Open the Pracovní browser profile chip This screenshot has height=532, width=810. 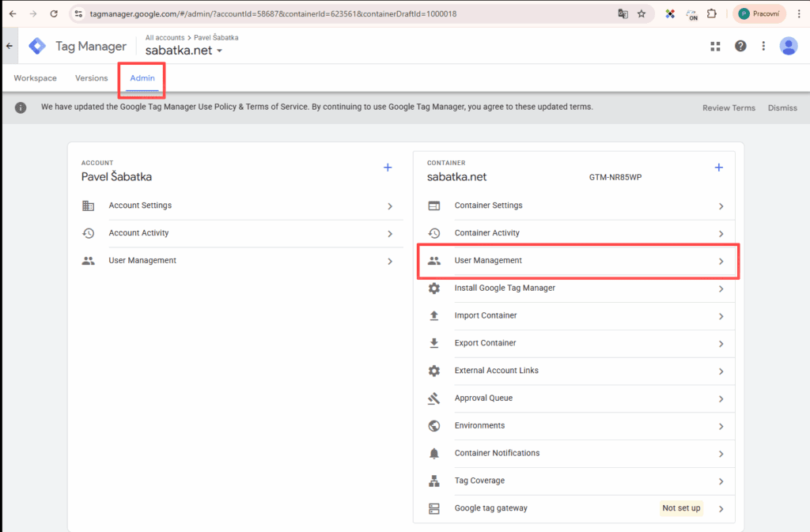coord(759,14)
